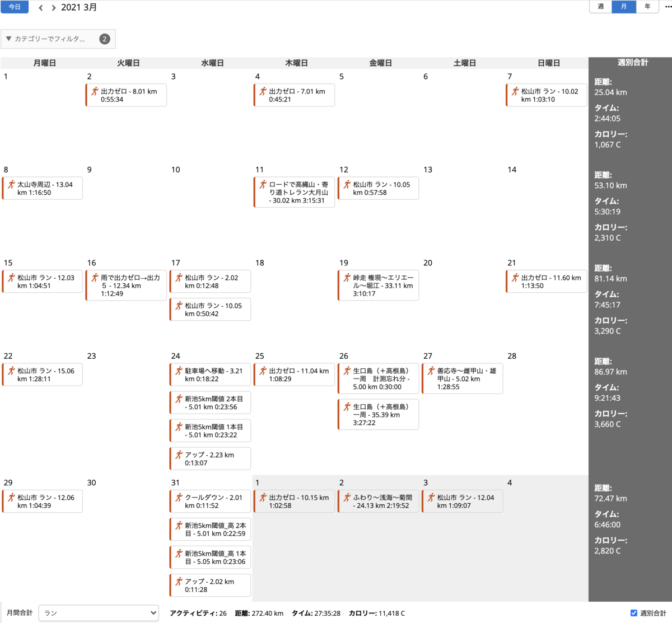
Task: Open run icon of 出力ゼロ 8.01 km
Action: 95,91
